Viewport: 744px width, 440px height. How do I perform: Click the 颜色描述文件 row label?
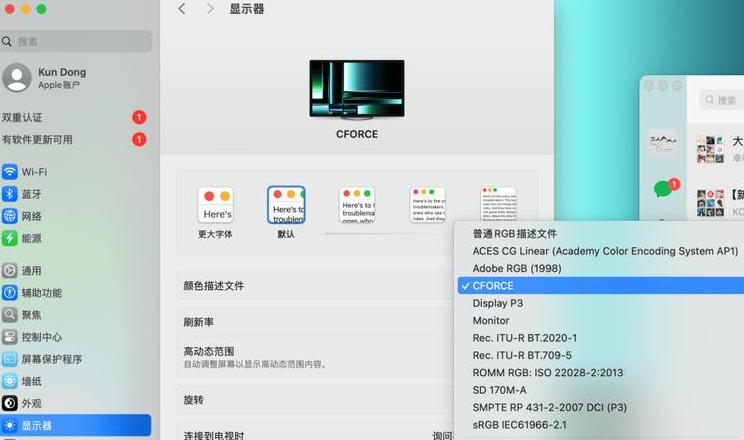pos(214,286)
